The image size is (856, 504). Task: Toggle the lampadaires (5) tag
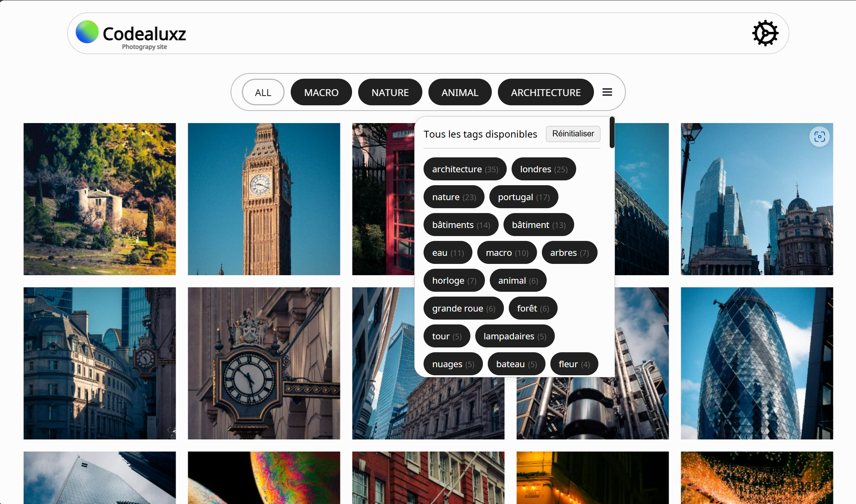[514, 336]
